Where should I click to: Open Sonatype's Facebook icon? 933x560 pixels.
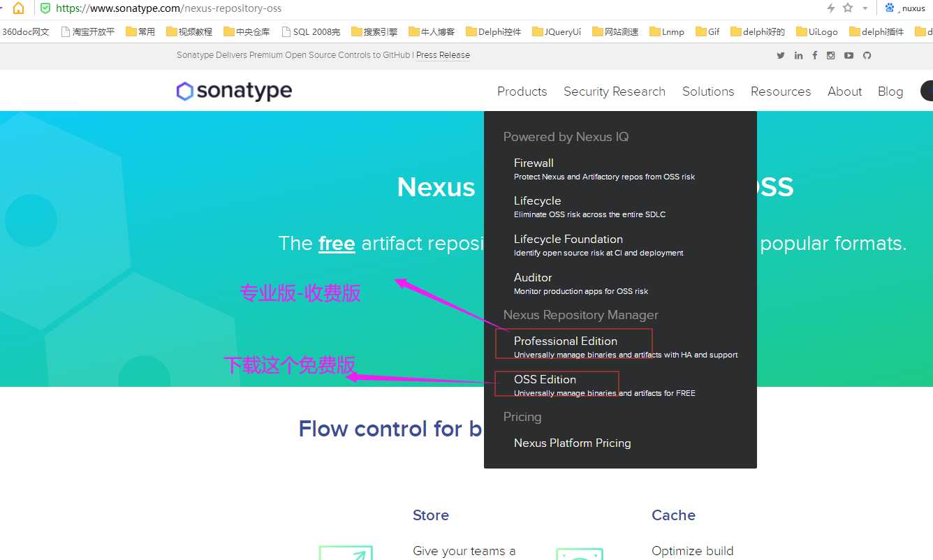(814, 56)
